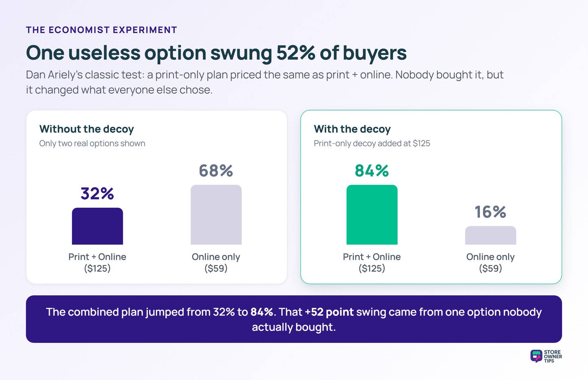Click the 32% purple percentage label
Viewport: 588px width, 380px height.
97,194
